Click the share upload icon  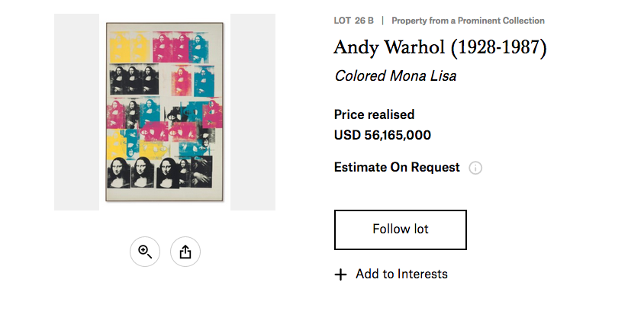point(185,252)
